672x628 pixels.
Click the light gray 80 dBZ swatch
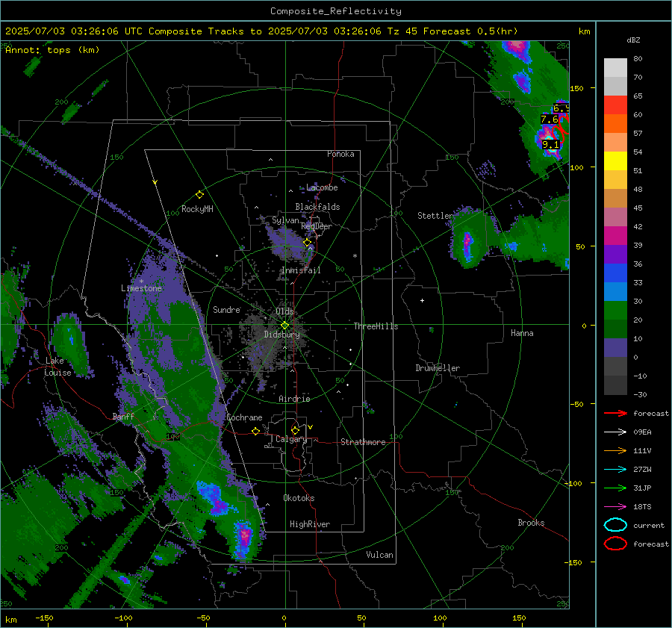615,67
